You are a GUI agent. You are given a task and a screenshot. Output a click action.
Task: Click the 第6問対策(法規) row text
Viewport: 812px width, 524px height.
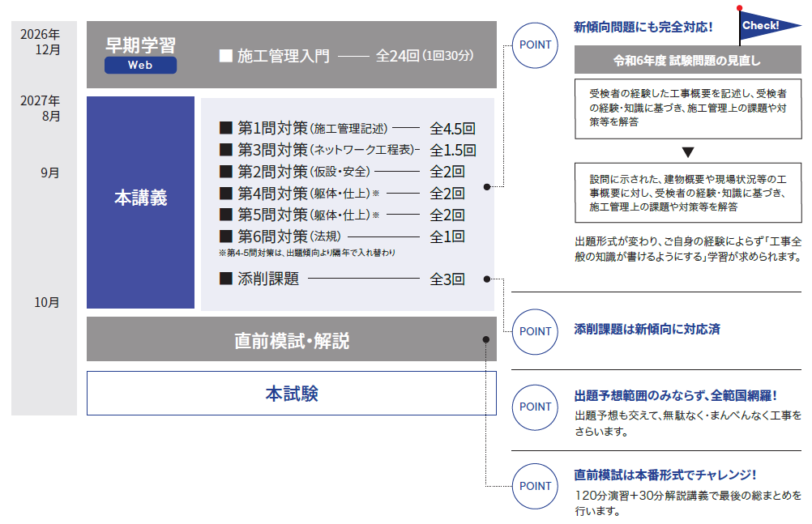(289, 236)
